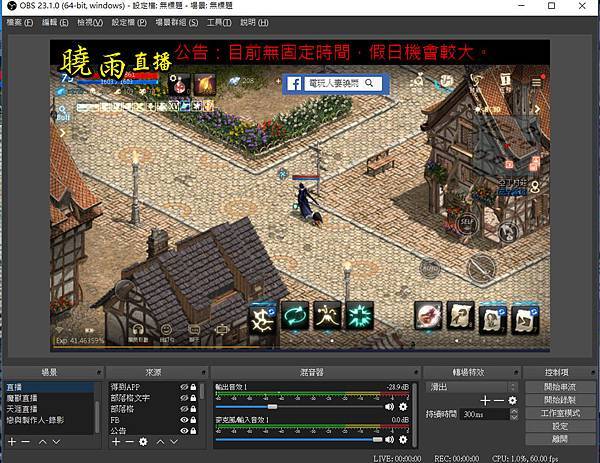Open the 麥克風/輸入音效 1 settings gear
The width and height of the screenshot is (600, 463).
coord(403,440)
